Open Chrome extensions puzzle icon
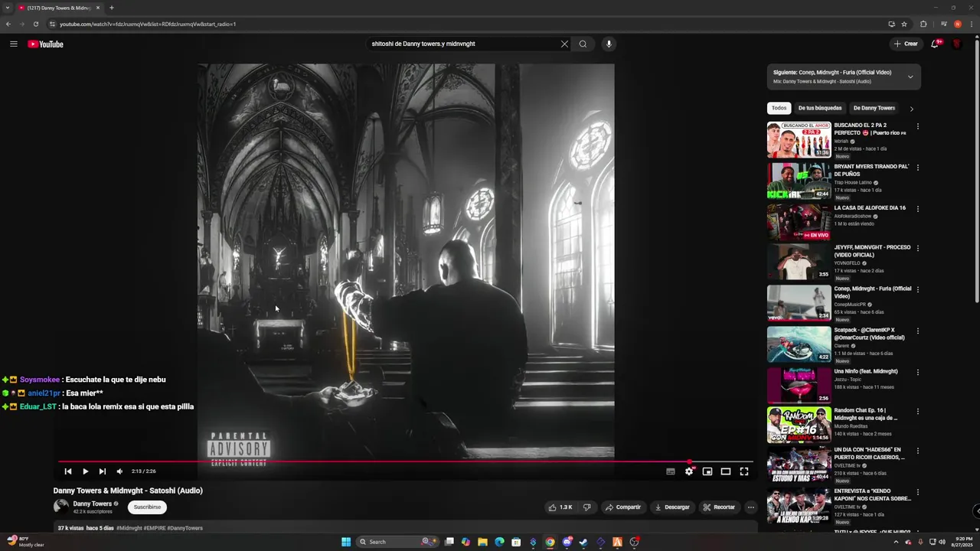980x551 pixels. pyautogui.click(x=923, y=24)
